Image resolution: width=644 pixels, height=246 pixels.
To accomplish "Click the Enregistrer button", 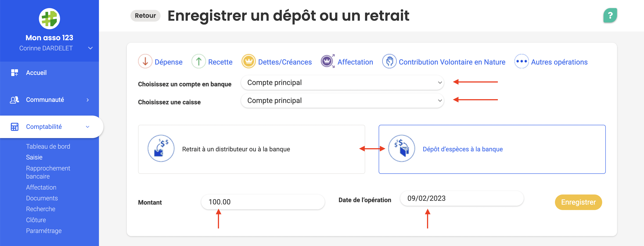I will click(577, 202).
